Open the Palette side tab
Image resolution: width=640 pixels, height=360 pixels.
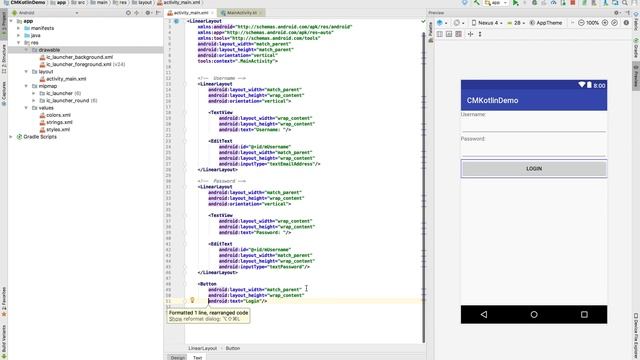point(431,32)
